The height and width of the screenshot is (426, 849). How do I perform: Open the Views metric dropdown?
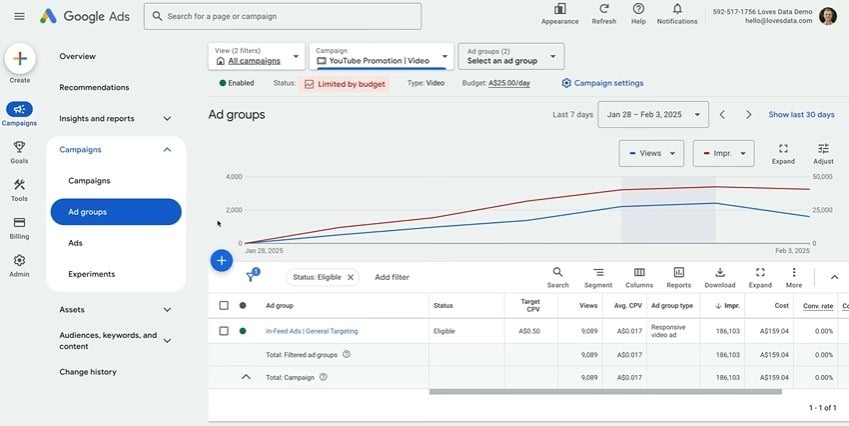coord(651,154)
